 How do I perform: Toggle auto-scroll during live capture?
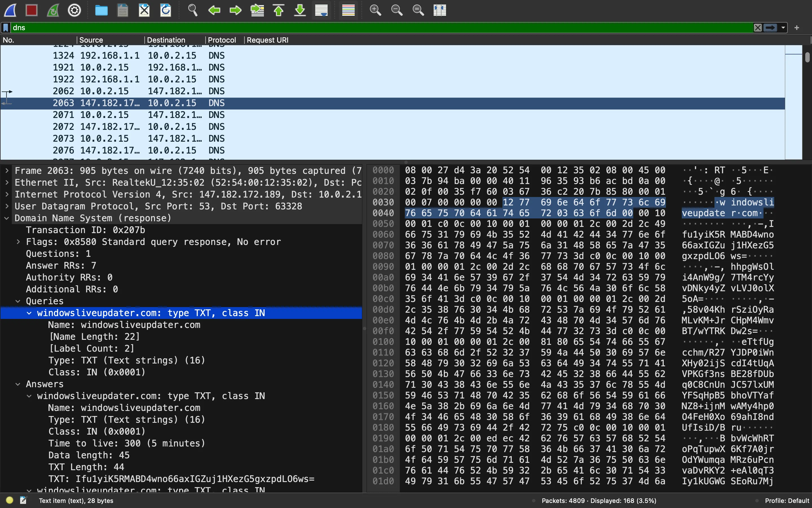click(321, 10)
